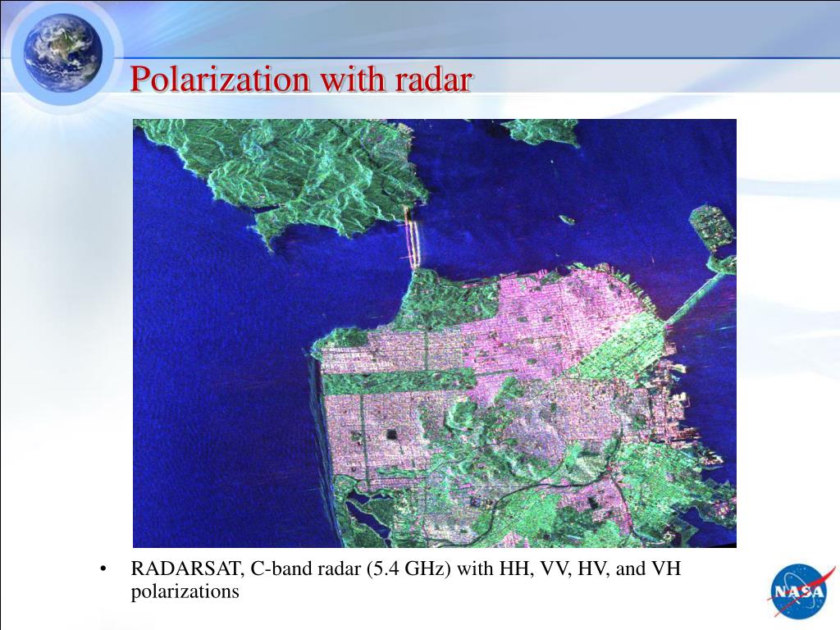This screenshot has width=840, height=630.
Task: Click the San Francisco radar image
Action: [x=435, y=333]
